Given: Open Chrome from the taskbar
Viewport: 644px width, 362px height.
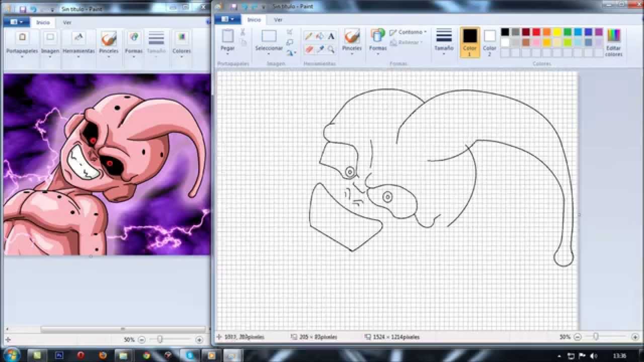Looking at the screenshot, I should (x=146, y=355).
